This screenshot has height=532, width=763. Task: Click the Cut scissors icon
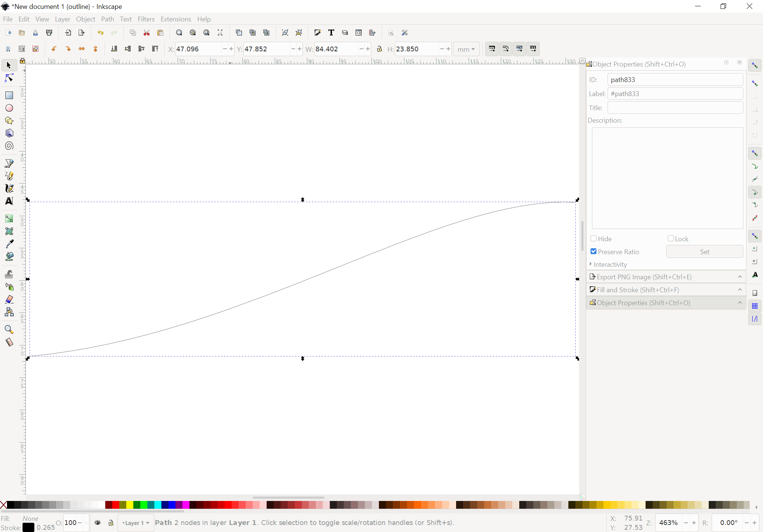point(147,33)
